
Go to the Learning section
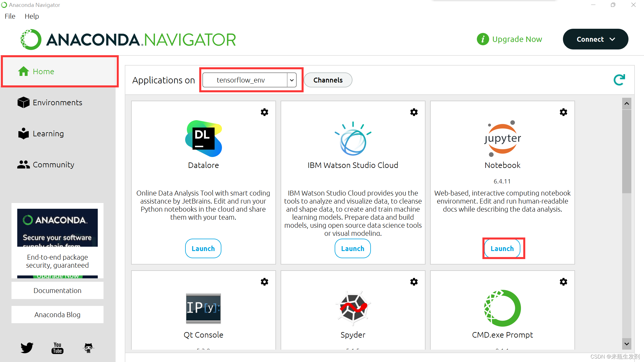coord(48,133)
